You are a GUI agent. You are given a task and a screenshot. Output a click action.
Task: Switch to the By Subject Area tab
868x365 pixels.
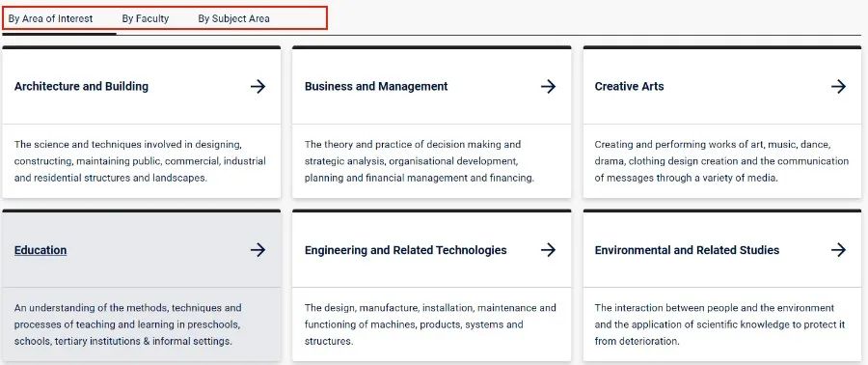pyautogui.click(x=233, y=18)
